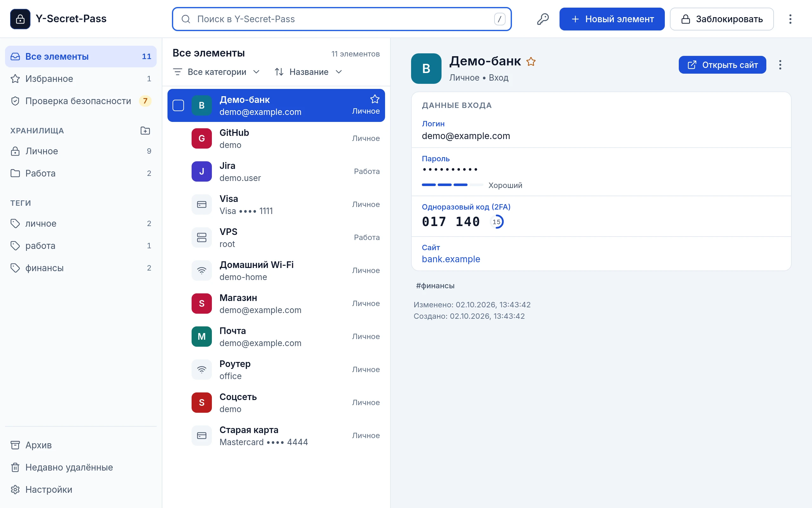Click the Соцсеть red S avatar
The height and width of the screenshot is (508, 812).
(x=202, y=403)
